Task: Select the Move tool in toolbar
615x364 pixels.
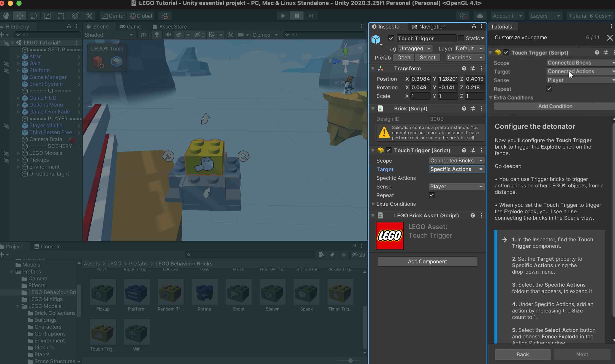Action: pyautogui.click(x=20, y=16)
